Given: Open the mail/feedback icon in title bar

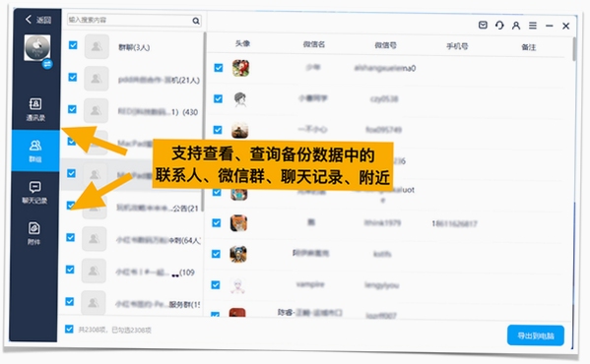Looking at the screenshot, I should point(483,26).
